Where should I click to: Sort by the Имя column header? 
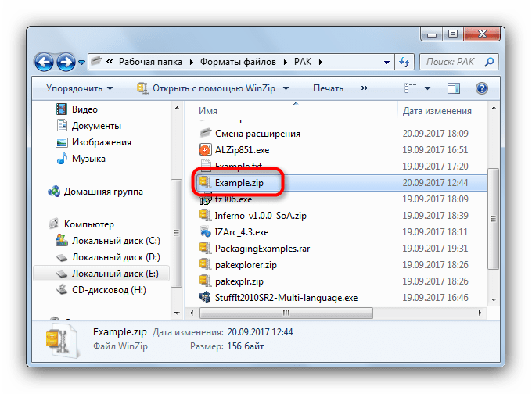[x=208, y=111]
